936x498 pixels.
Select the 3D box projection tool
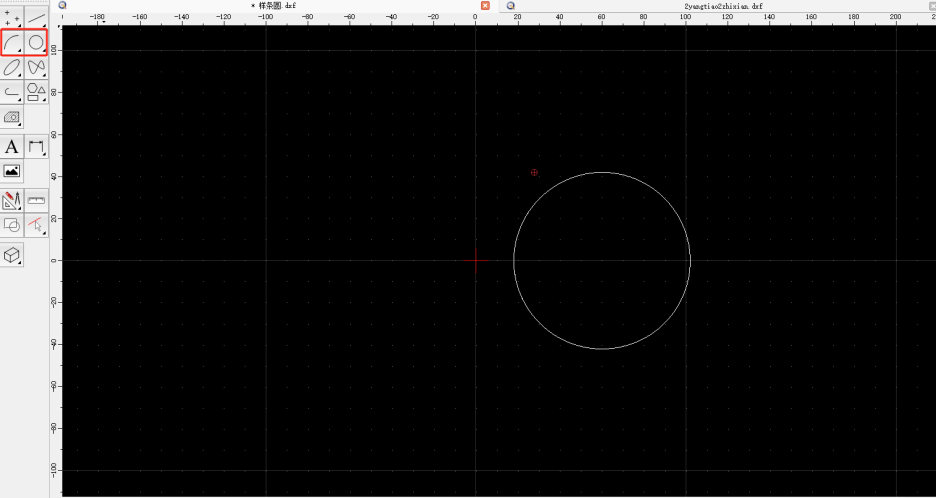click(x=12, y=255)
